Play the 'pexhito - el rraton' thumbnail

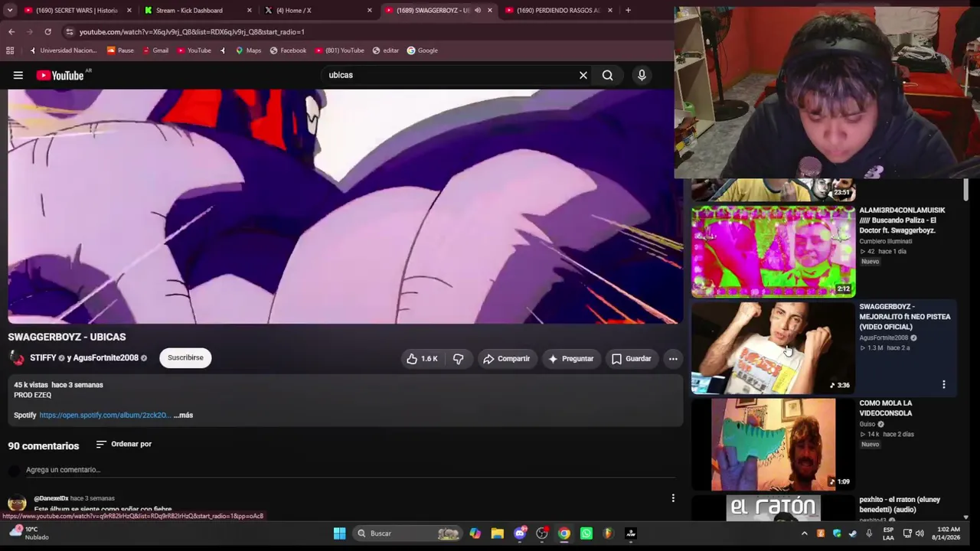pos(773,508)
